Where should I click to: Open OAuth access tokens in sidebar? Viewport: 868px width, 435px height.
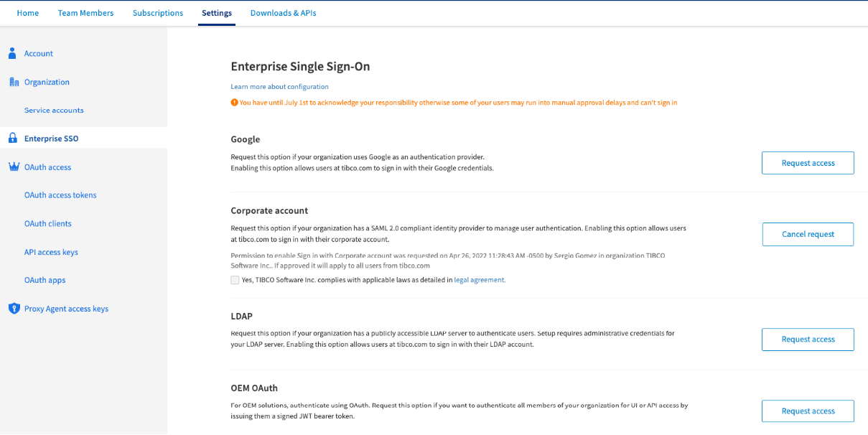60,195
